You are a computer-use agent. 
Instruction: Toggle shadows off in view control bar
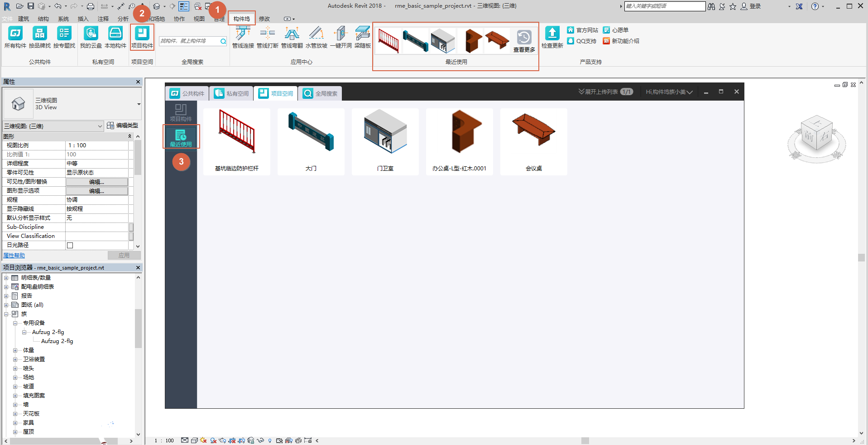213,440
